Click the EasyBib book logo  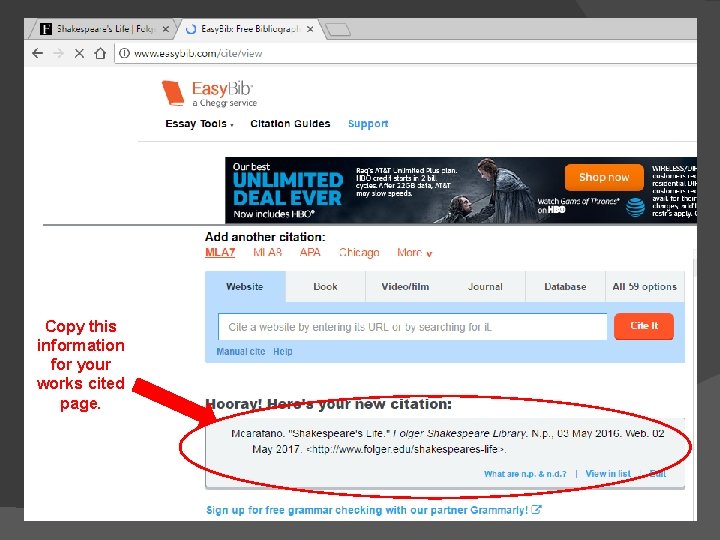[x=173, y=93]
